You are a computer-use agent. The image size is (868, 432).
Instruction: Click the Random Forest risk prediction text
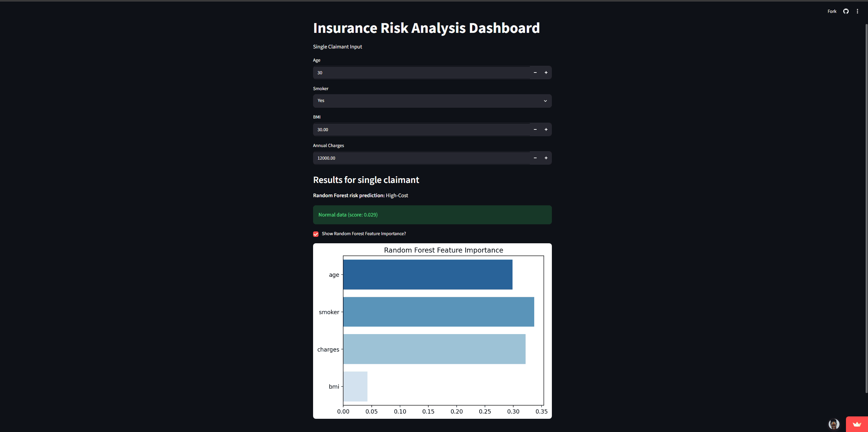[x=360, y=196]
